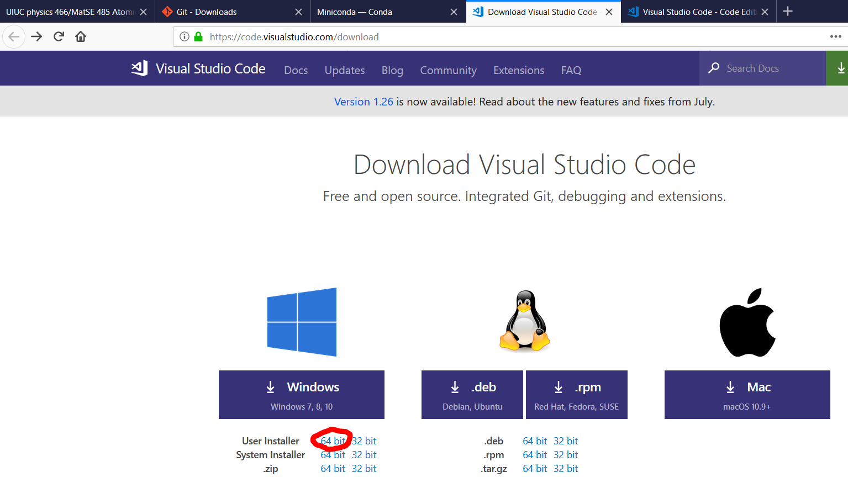The width and height of the screenshot is (848, 504).
Task: Download User Installer 64 bit for Windows
Action: [333, 441]
